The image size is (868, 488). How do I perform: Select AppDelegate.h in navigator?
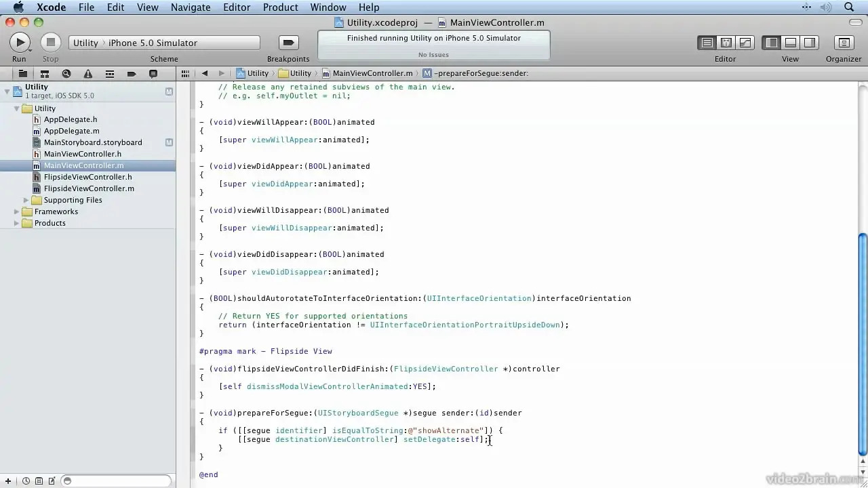(x=71, y=119)
